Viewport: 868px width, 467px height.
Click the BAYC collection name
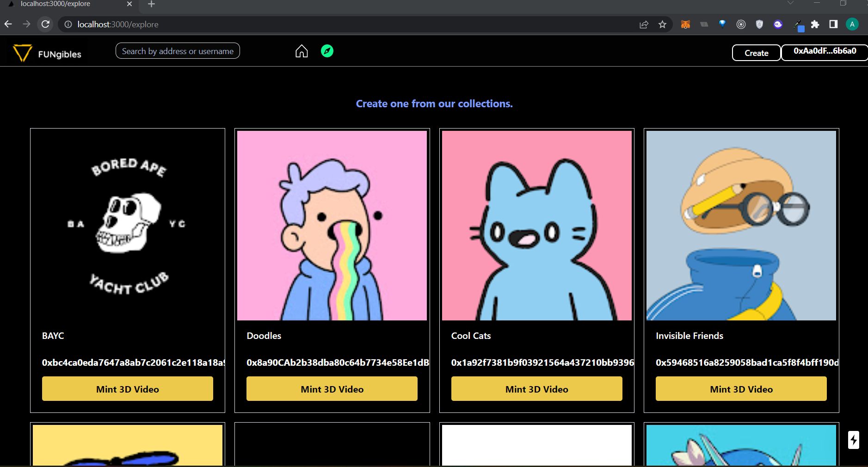53,336
